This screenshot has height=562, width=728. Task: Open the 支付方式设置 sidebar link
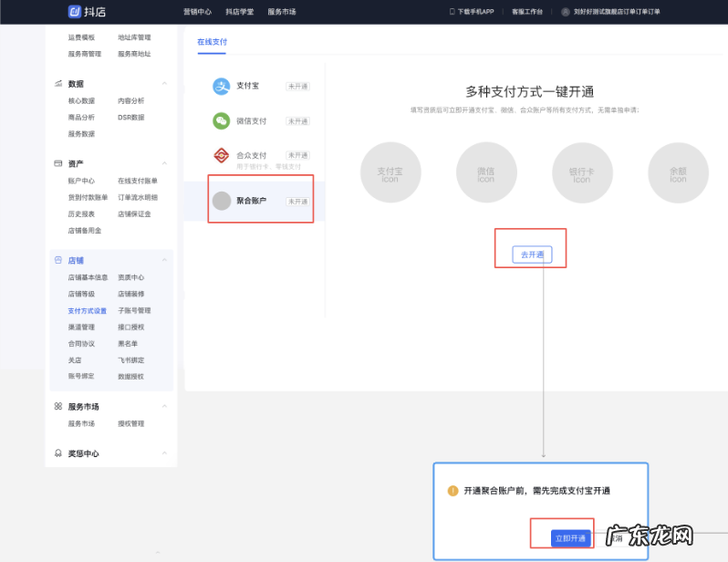pyautogui.click(x=88, y=311)
